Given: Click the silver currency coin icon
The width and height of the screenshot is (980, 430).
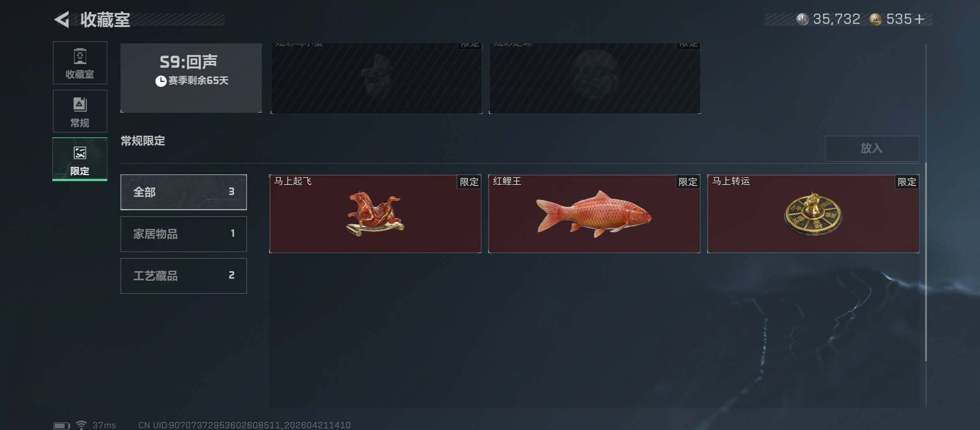Looking at the screenshot, I should point(802,19).
